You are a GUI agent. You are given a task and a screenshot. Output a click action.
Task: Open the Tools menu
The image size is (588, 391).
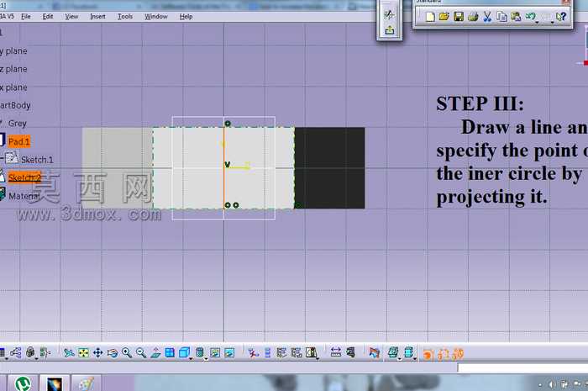tap(125, 17)
